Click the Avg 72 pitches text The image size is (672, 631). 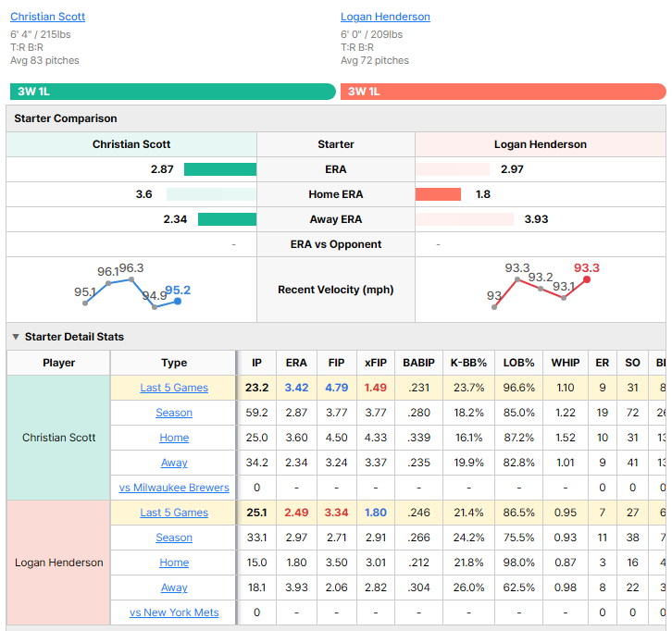click(375, 60)
